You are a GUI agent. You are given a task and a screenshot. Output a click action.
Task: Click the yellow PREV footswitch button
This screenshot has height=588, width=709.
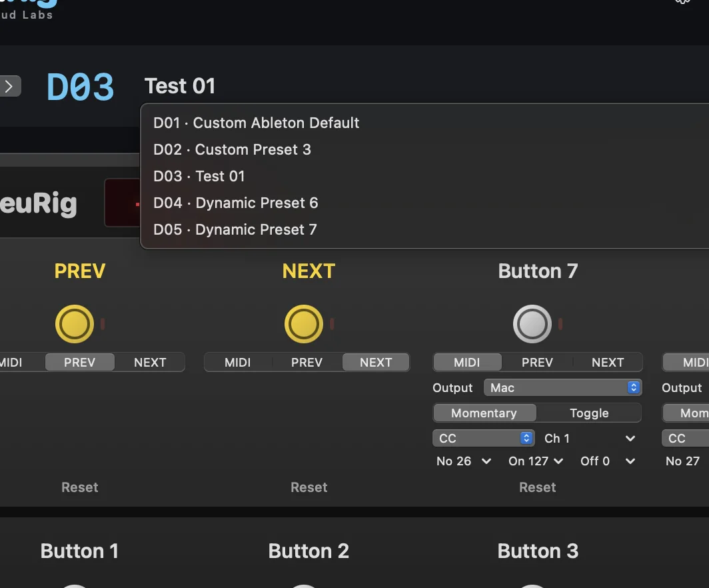tap(75, 324)
